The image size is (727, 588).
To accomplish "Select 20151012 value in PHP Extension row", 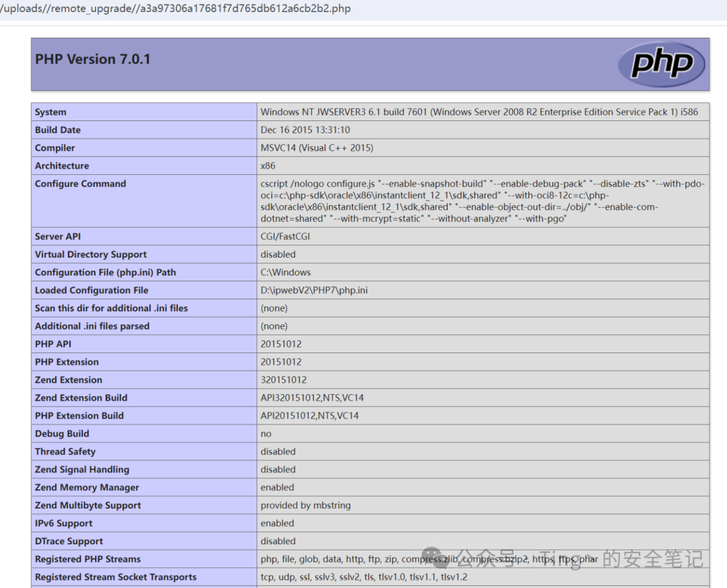I will pos(281,362).
